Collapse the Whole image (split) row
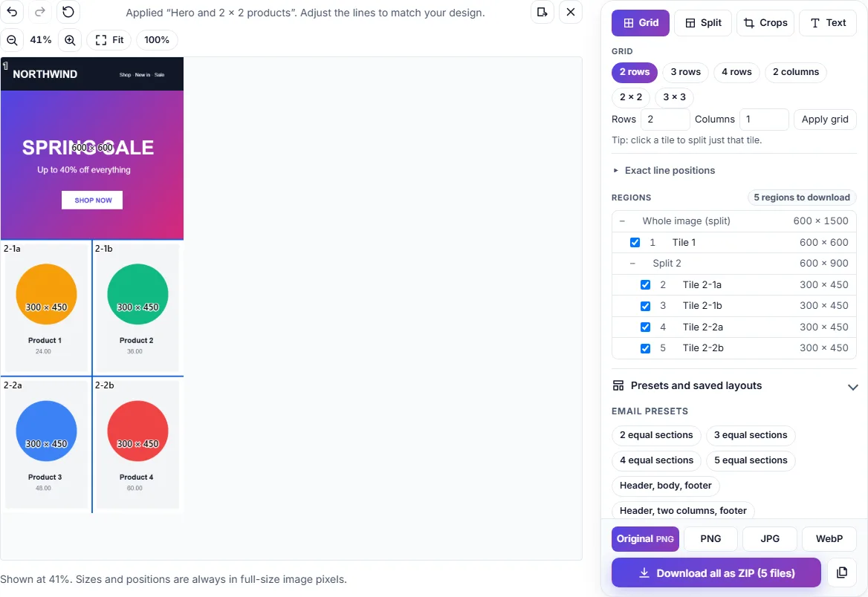Screen dimensions: 868x597 (622, 221)
